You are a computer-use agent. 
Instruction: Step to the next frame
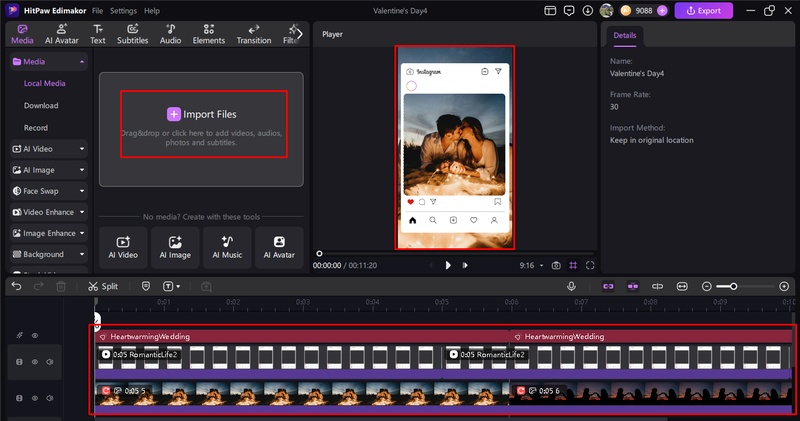[465, 265]
